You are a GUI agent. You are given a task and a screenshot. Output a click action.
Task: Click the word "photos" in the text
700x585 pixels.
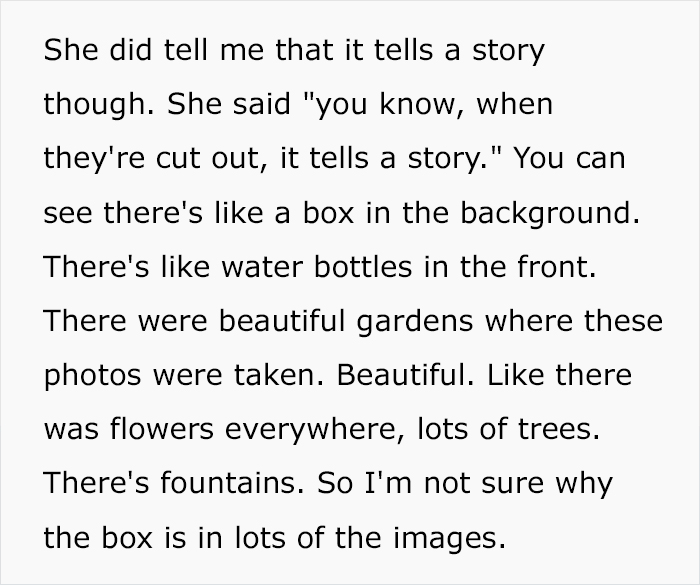93,377
